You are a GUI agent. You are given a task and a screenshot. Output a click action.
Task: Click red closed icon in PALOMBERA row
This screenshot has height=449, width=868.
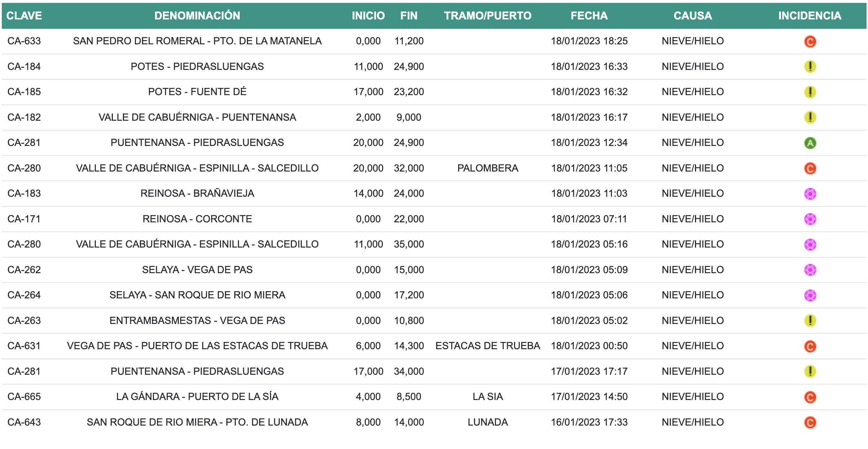point(810,168)
